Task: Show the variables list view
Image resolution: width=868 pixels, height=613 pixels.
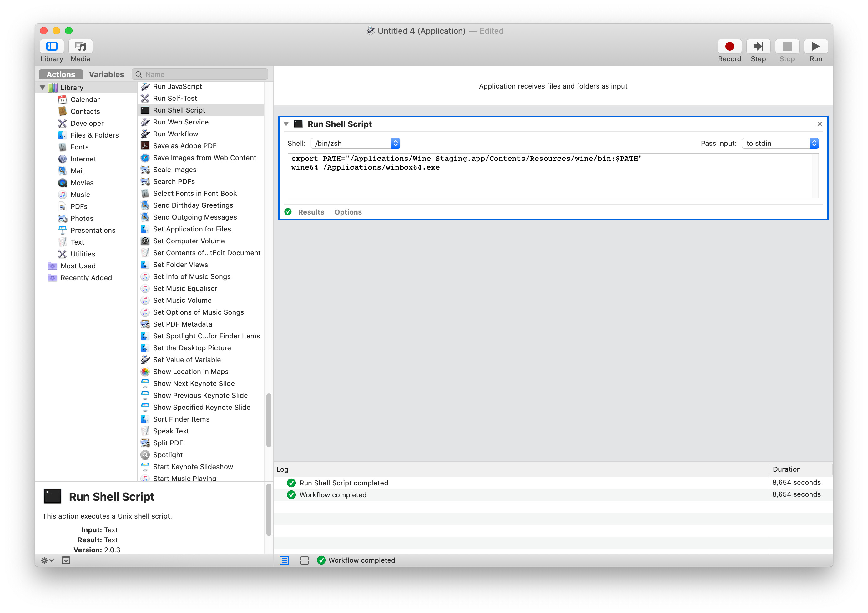Action: click(x=304, y=560)
